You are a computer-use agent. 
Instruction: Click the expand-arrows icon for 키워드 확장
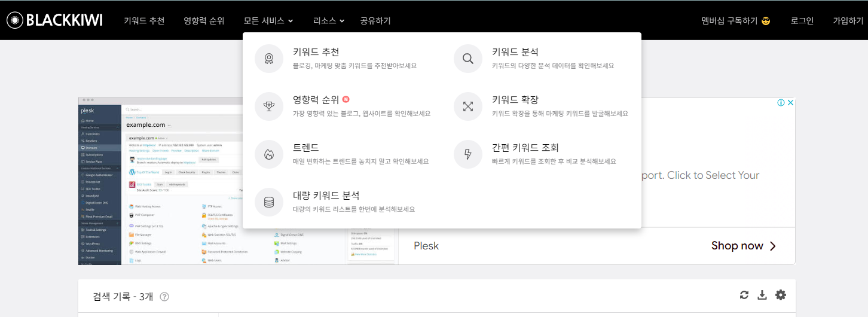tap(468, 106)
